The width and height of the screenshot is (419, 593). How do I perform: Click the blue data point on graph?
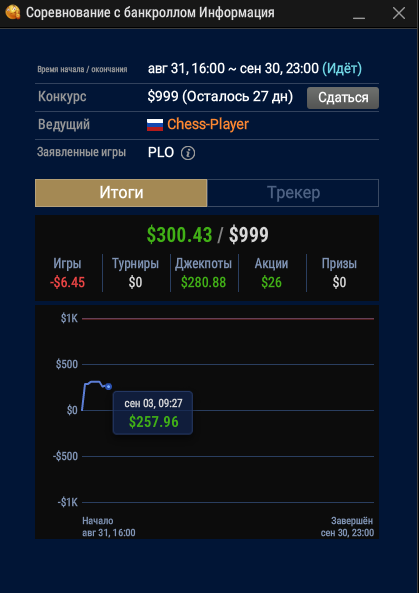pyautogui.click(x=109, y=387)
